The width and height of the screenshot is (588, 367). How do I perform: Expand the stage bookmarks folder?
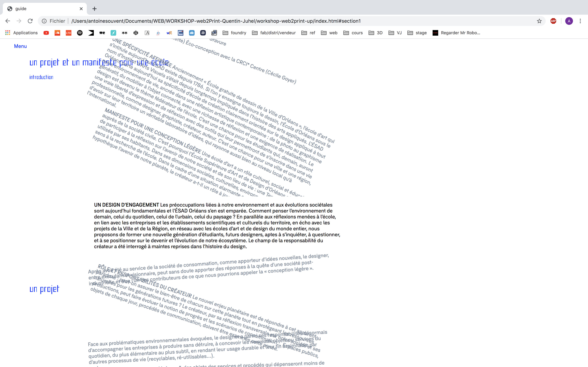[x=417, y=33]
